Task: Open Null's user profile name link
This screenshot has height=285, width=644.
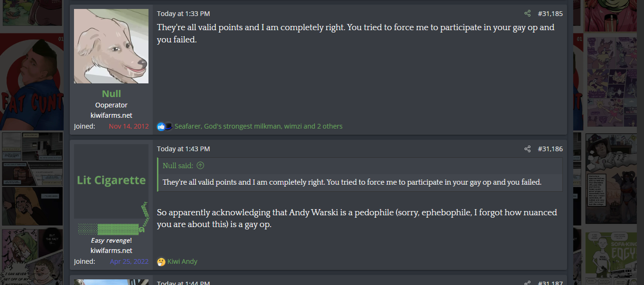Action: pyautogui.click(x=111, y=93)
